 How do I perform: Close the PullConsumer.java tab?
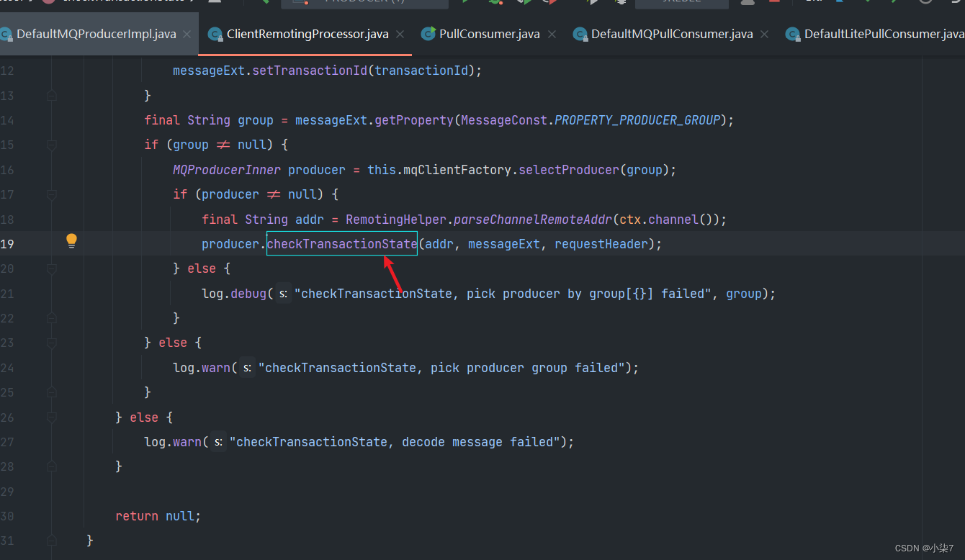click(552, 35)
